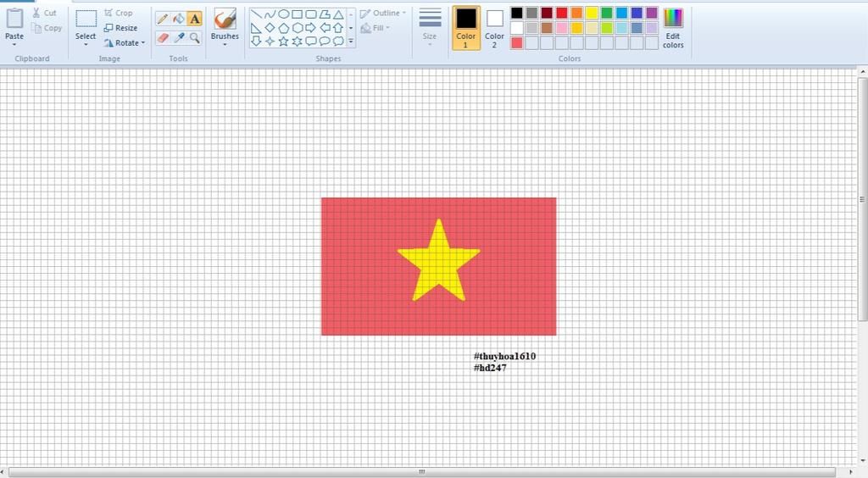
Task: Choose the Down arrow shape
Action: coord(256,41)
